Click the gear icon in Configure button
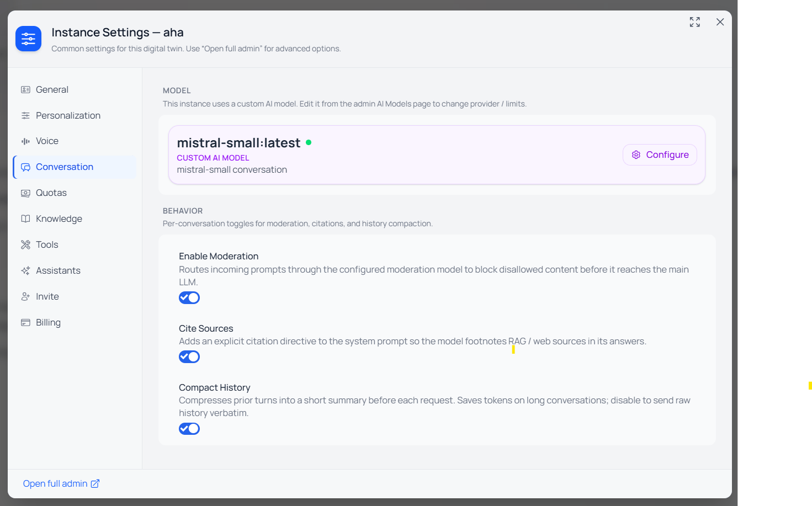This screenshot has height=506, width=812. coord(636,155)
